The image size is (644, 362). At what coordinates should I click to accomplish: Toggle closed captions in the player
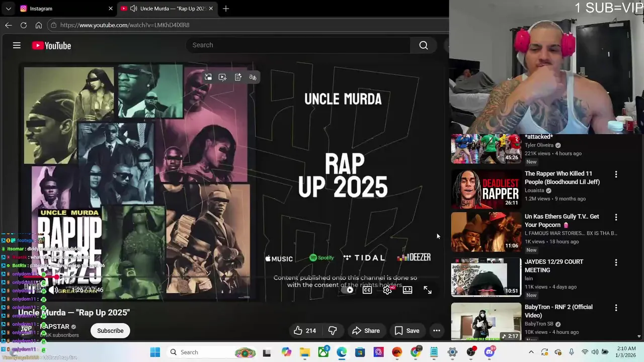(x=367, y=290)
